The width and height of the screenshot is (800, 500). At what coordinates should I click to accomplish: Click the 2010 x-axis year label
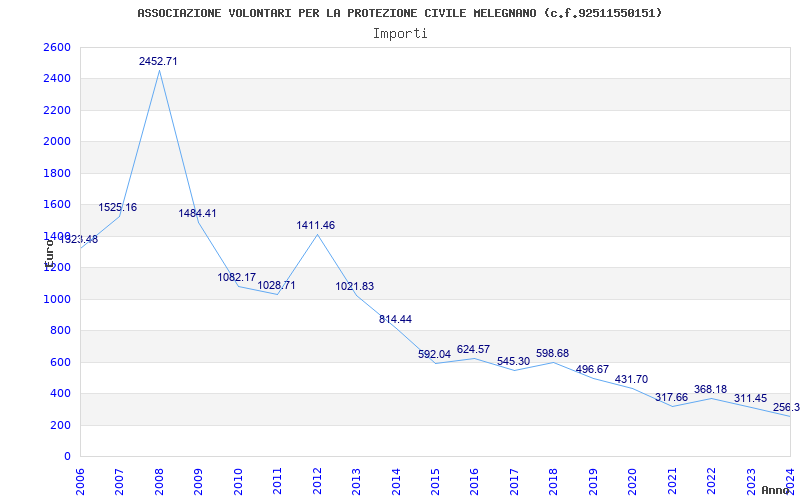(238, 480)
